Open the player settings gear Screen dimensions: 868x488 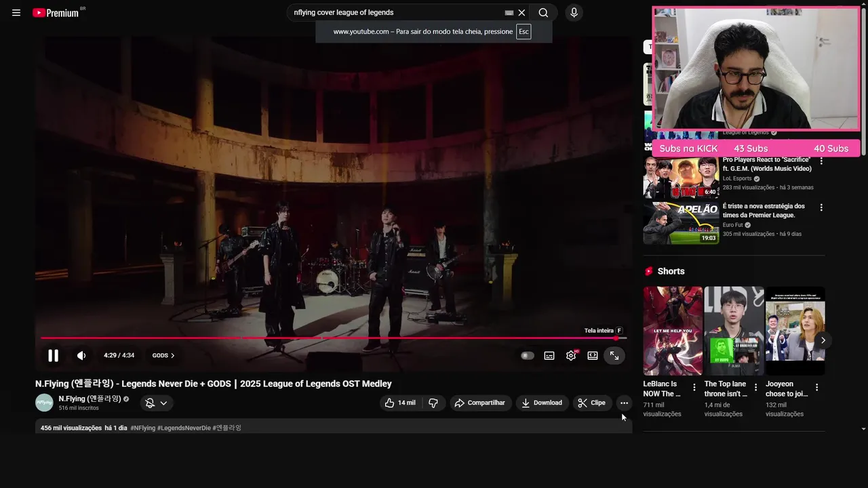pos(571,355)
